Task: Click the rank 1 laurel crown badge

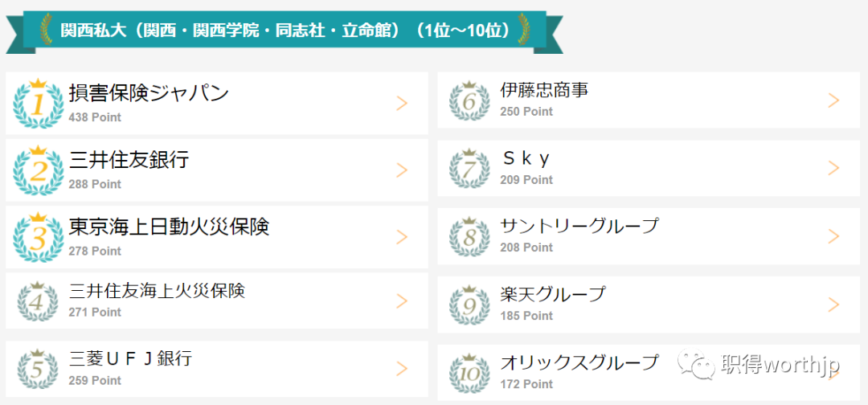Action: click(x=38, y=104)
